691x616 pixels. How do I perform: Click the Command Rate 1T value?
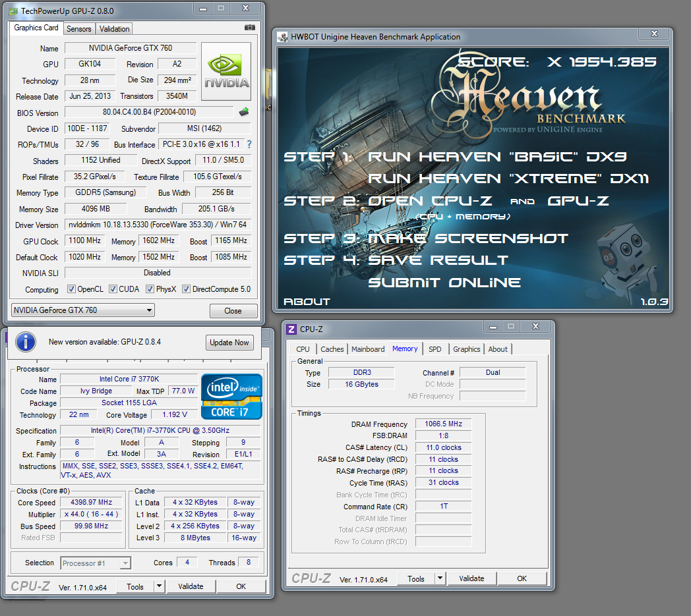pyautogui.click(x=443, y=507)
